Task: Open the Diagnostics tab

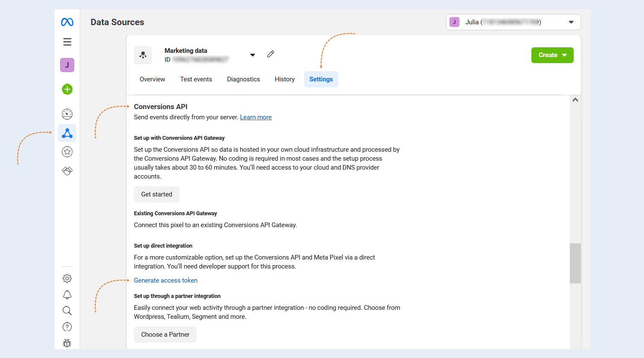Action: (244, 79)
